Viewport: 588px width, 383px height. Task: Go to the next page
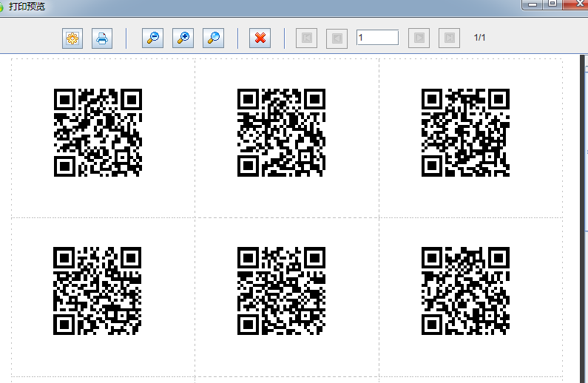click(419, 38)
